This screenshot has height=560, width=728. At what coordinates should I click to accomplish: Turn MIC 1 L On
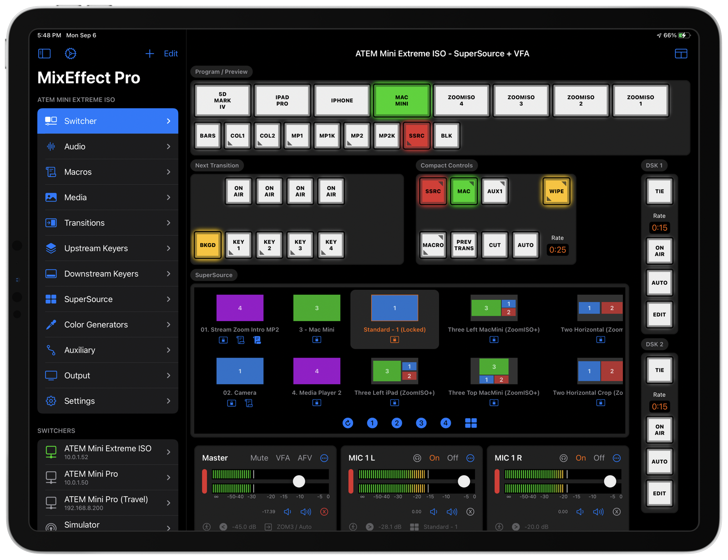point(435,458)
